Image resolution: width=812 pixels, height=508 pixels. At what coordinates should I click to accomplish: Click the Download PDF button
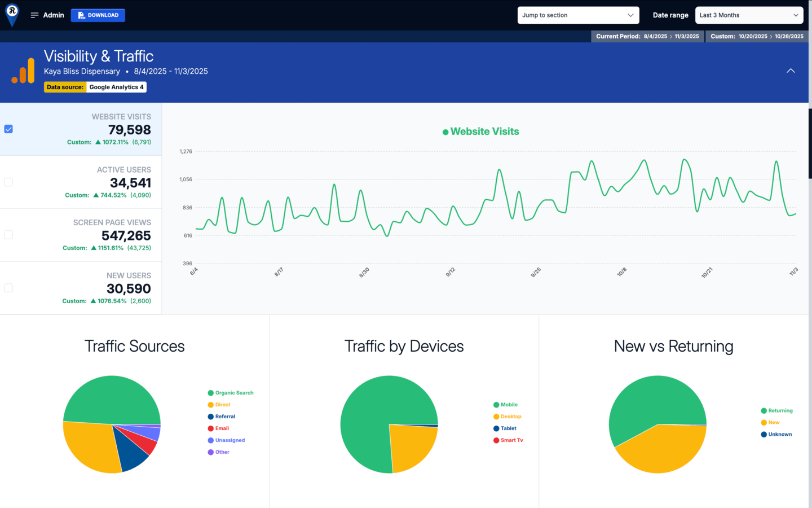coord(98,15)
